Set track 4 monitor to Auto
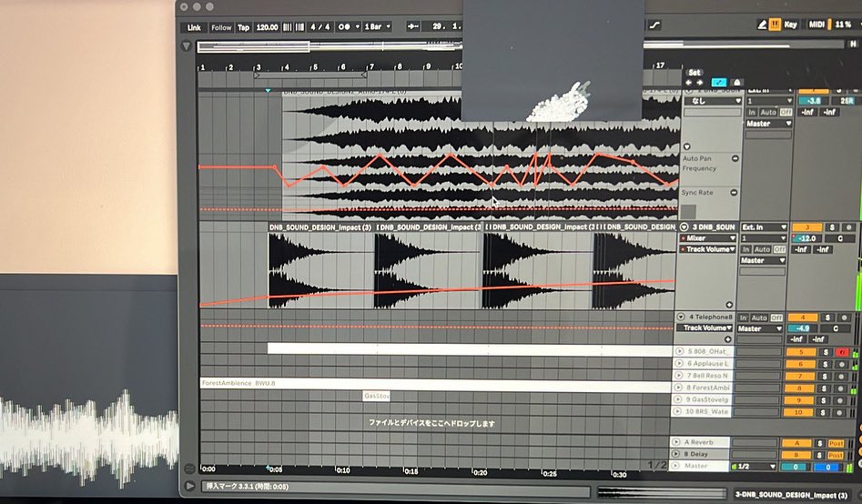 (x=759, y=318)
